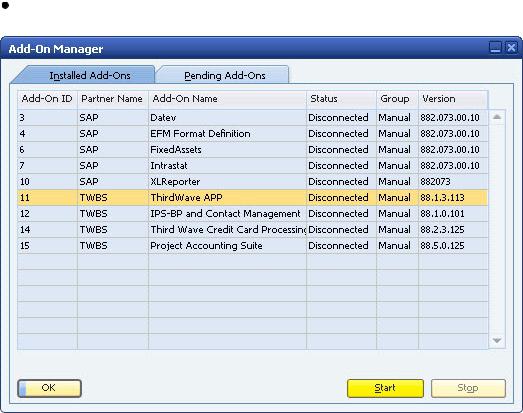Viewport: 523px width, 413px height.
Task: Select the FixedAssets add-on
Action: (x=252, y=149)
